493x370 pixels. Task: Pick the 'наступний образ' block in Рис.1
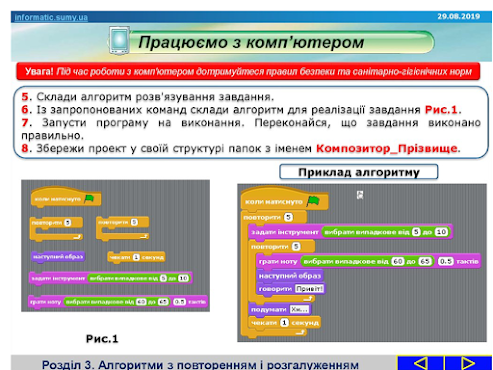point(58,257)
